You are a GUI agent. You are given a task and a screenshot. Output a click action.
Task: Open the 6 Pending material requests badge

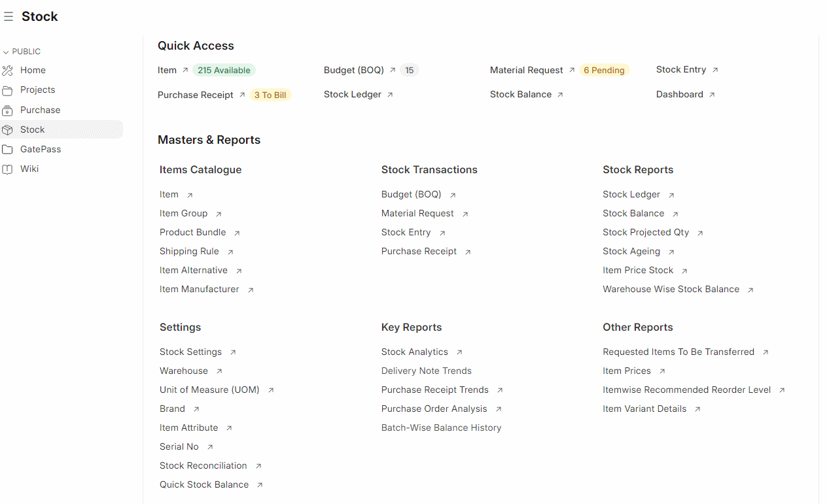click(604, 71)
